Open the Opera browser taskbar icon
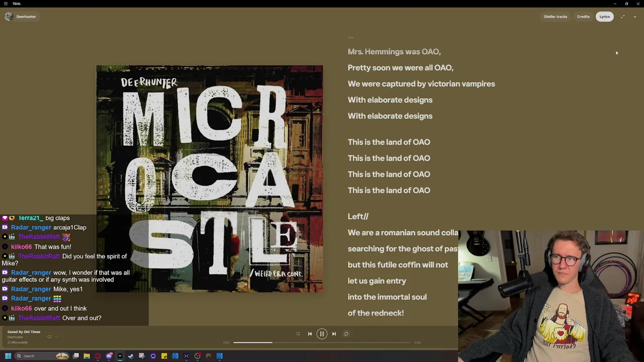This screenshot has width=644, height=362. [98, 356]
